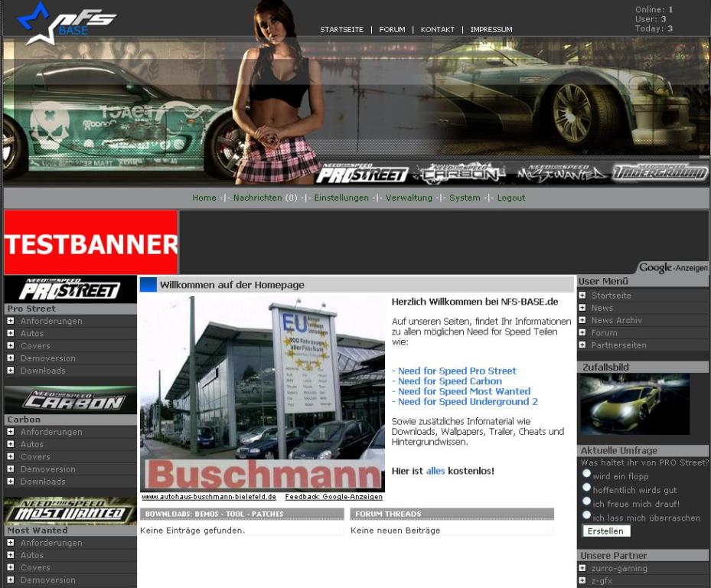Open the User Menü Forum link
The image size is (711, 588).
click(x=604, y=332)
